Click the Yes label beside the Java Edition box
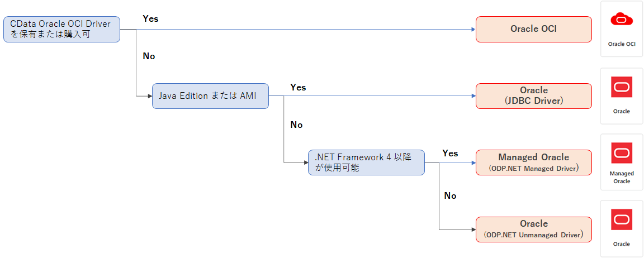Screen dimensions: 644x258 [x=298, y=87]
